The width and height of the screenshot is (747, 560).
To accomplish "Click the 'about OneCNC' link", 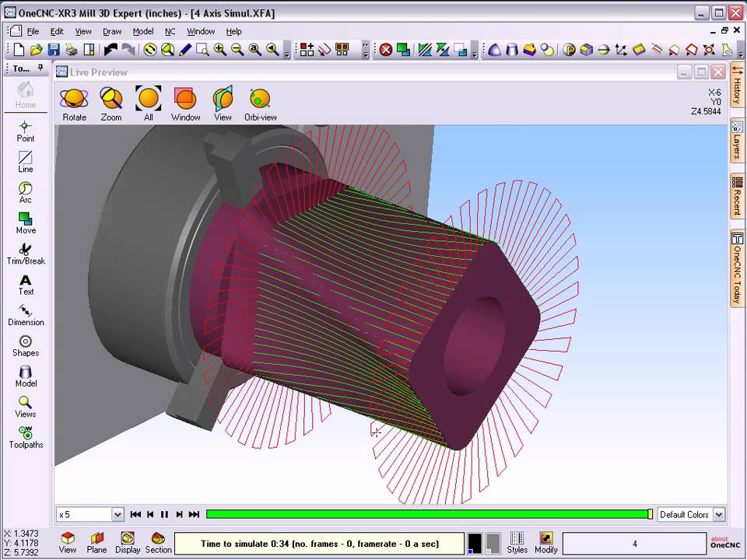I will (x=725, y=542).
